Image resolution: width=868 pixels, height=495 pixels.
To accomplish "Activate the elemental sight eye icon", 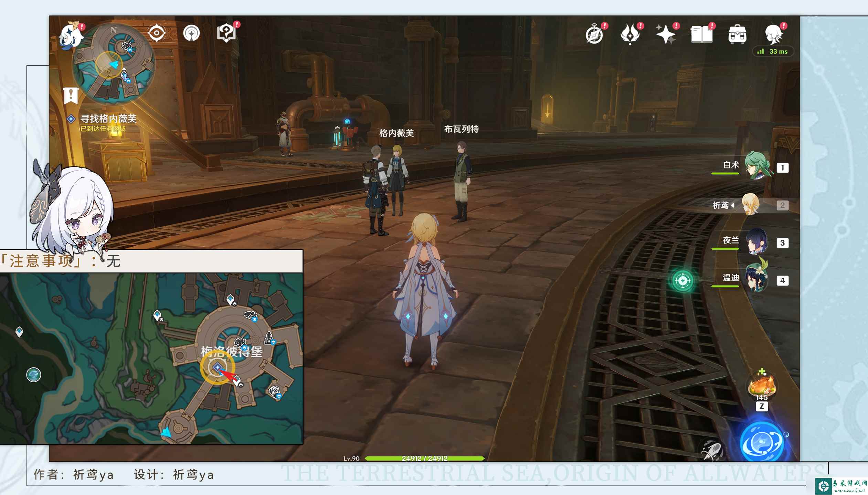I will click(x=157, y=33).
